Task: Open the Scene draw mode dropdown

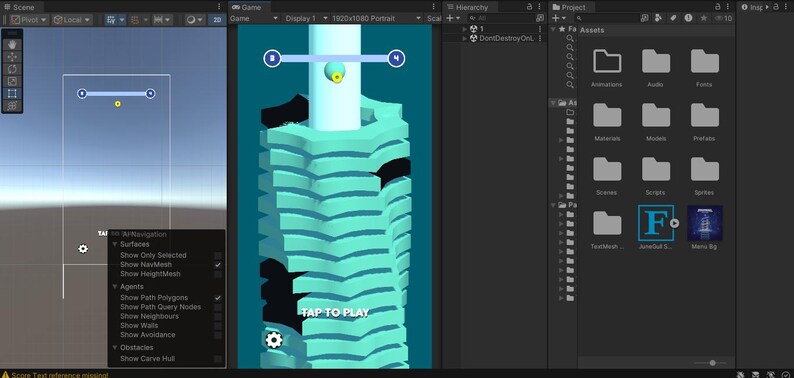Action: pyautogui.click(x=194, y=20)
